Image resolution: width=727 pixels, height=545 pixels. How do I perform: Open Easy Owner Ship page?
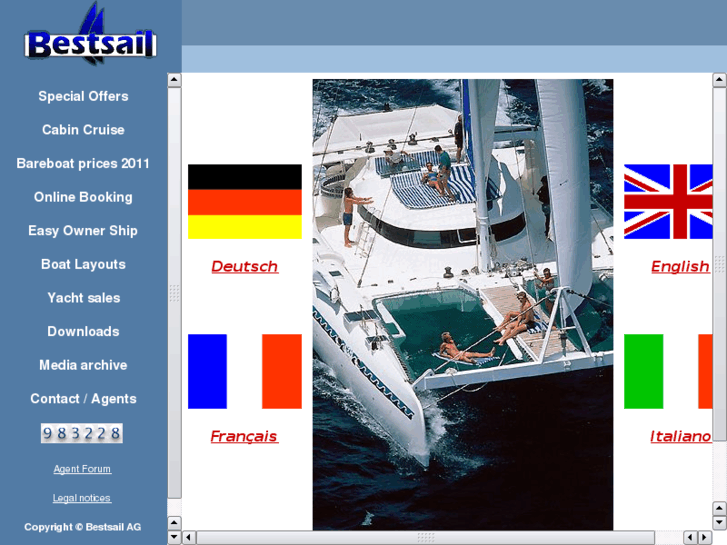[83, 231]
